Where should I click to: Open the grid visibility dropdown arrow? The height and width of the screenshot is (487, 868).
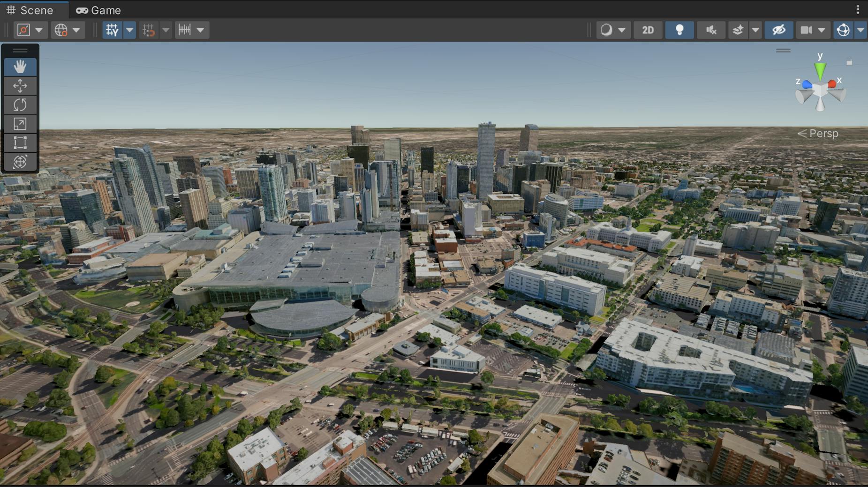(x=129, y=30)
